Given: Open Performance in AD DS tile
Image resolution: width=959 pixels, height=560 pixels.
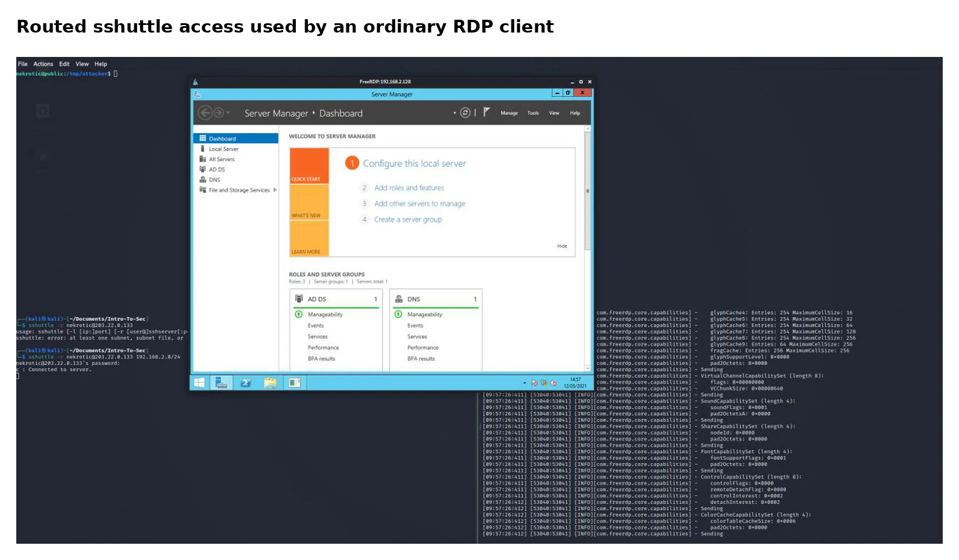Looking at the screenshot, I should coord(323,347).
